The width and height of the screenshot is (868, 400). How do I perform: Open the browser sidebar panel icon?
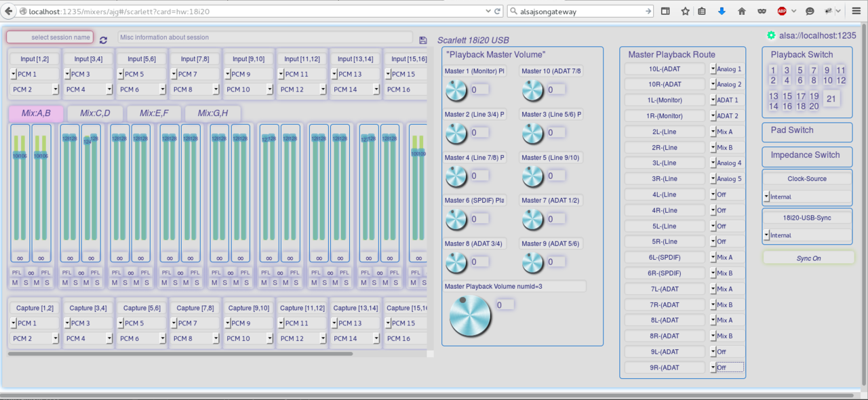(x=665, y=12)
